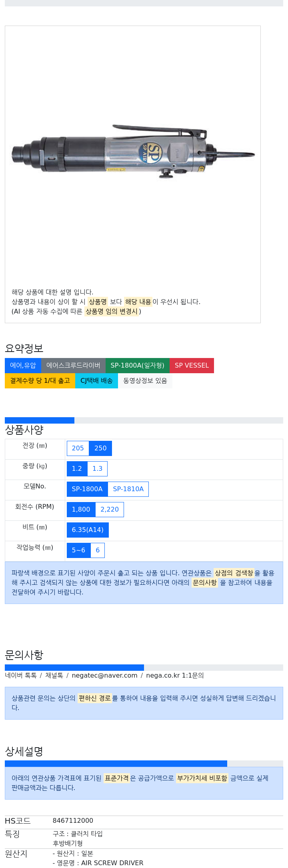
Task: Select model SP-1800A
Action: click(87, 489)
